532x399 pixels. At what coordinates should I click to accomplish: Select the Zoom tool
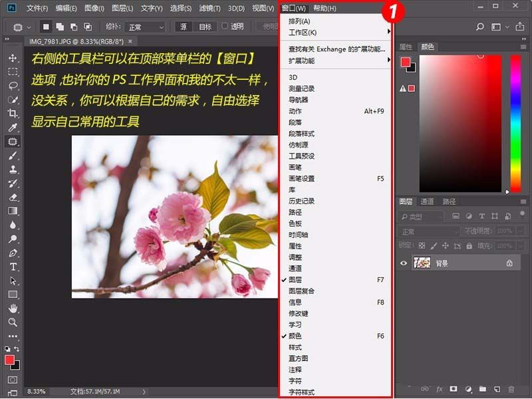13,323
